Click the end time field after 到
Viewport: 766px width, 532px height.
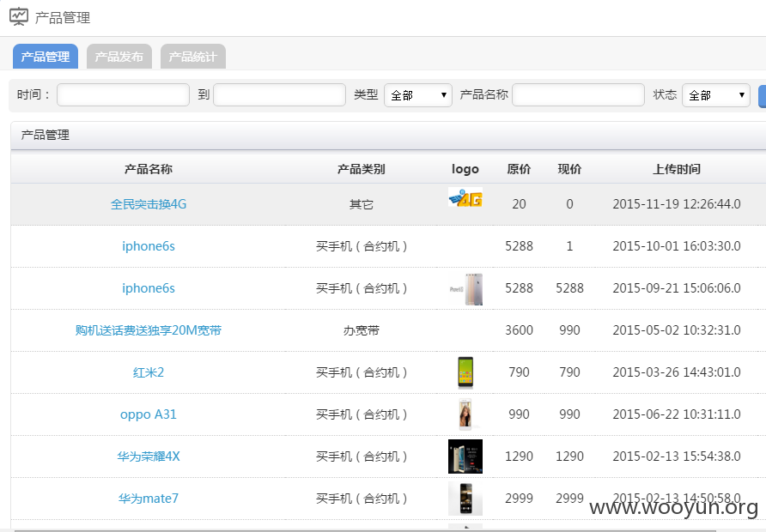click(x=279, y=94)
